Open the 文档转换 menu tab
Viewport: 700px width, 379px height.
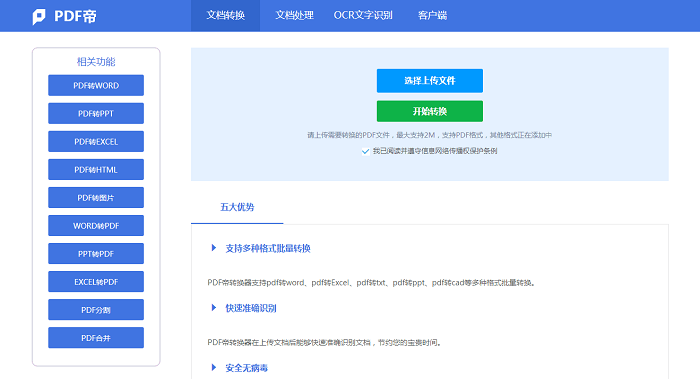(225, 16)
